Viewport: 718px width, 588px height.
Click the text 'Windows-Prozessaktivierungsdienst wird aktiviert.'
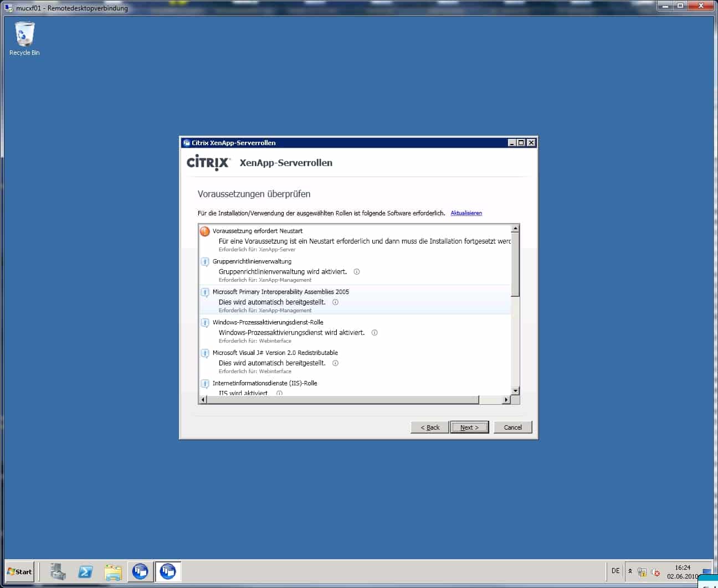(x=291, y=333)
